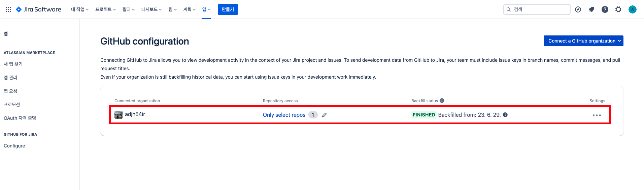Open the app switcher grid icon
This screenshot has width=644, height=190.
pos(8,9)
